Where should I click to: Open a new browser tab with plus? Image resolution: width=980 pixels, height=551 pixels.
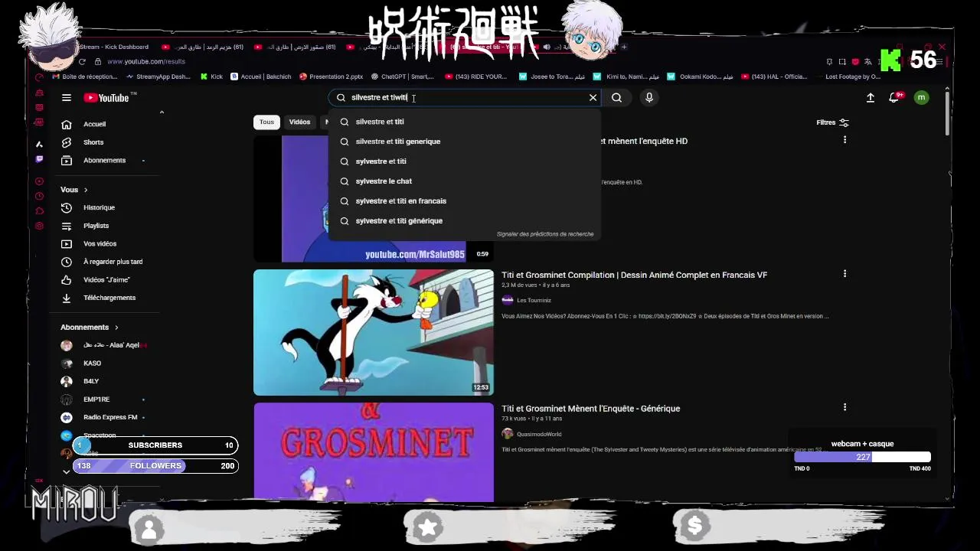tap(624, 47)
